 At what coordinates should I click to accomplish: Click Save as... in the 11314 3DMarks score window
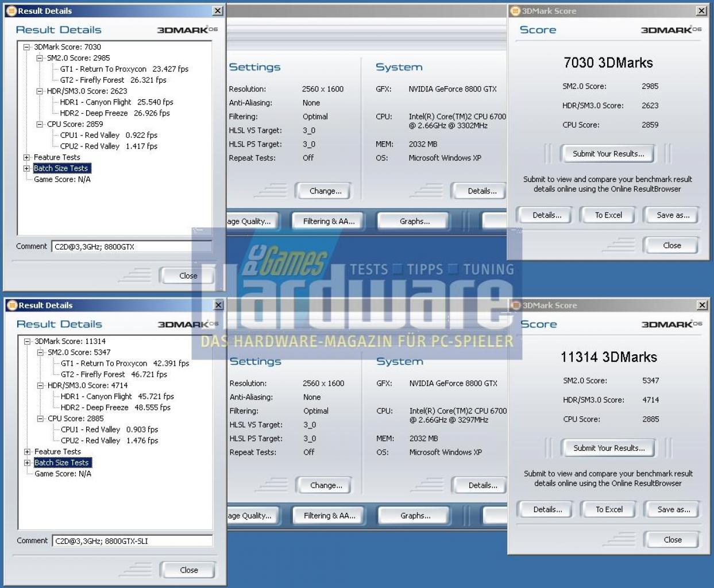673,510
